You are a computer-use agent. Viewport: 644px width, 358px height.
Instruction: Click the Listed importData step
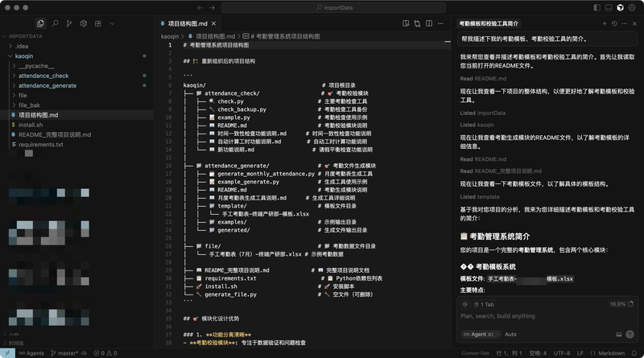pos(482,113)
